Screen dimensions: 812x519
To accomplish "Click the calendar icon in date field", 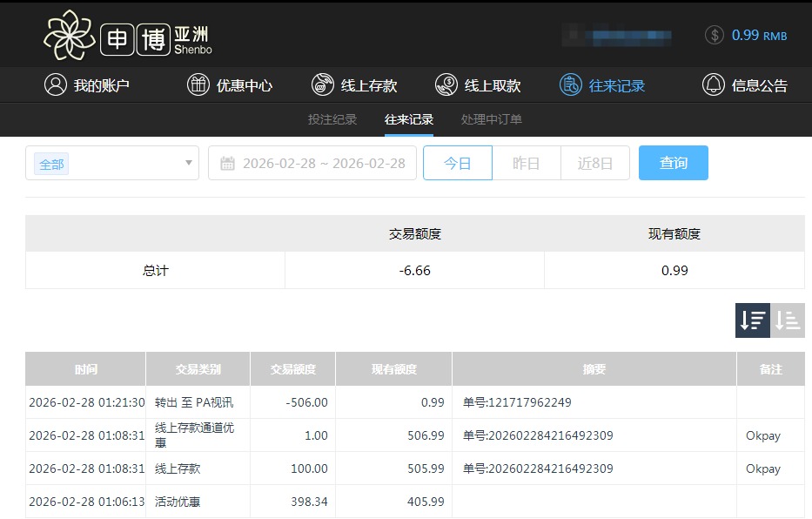I will click(x=225, y=163).
